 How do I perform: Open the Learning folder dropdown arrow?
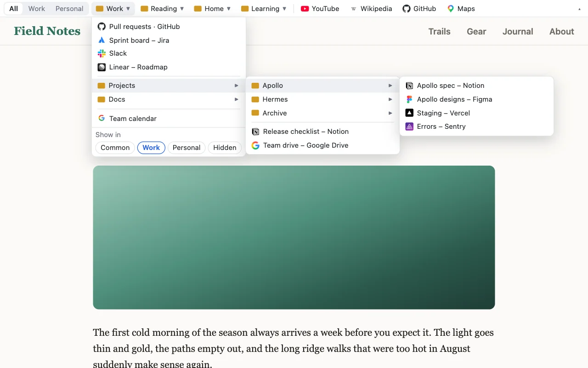pos(284,9)
